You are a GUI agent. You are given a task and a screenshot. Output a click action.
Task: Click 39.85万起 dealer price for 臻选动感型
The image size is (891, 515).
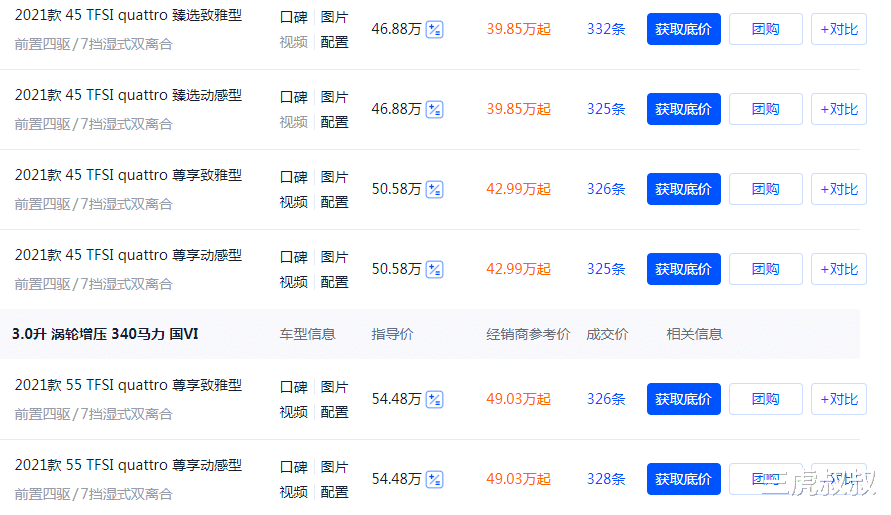pos(519,109)
